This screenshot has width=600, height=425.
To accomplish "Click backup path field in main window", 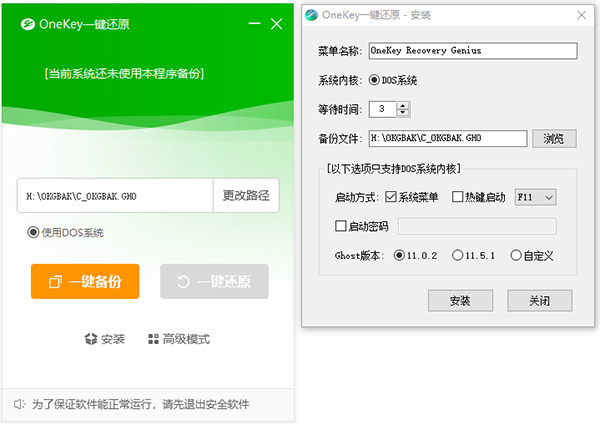I will point(115,195).
